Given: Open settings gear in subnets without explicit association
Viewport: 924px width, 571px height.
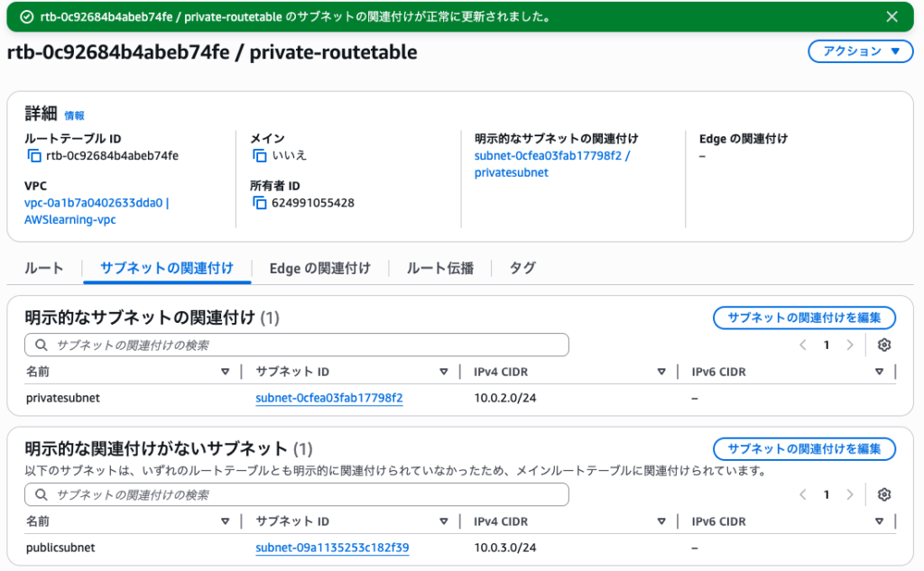Looking at the screenshot, I should [883, 494].
